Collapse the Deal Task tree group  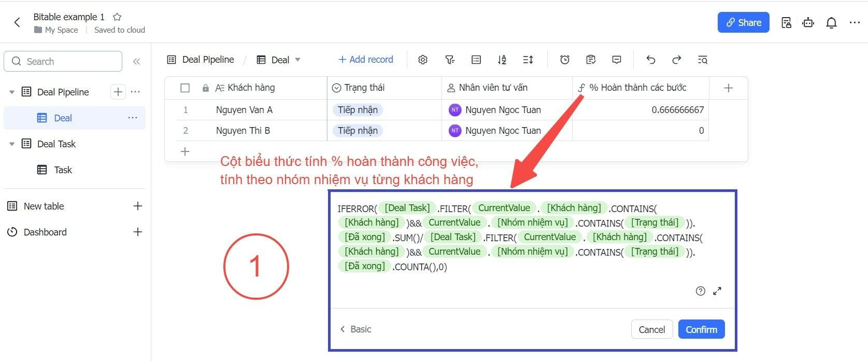tap(12, 144)
